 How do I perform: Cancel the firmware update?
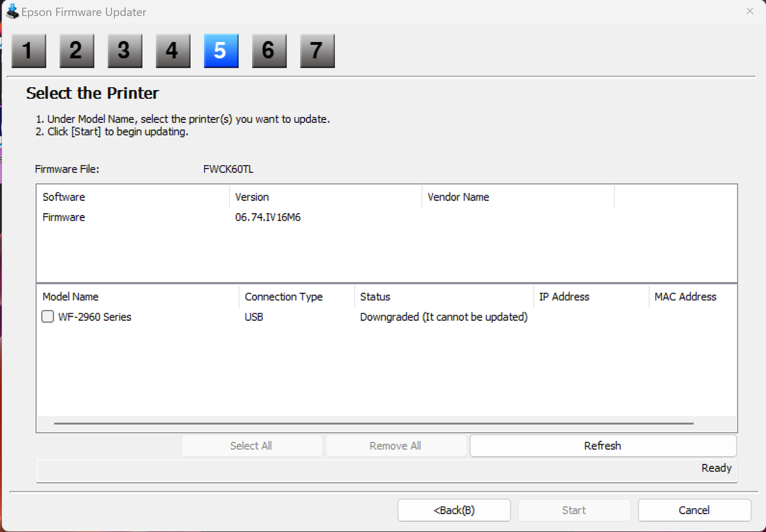click(694, 510)
